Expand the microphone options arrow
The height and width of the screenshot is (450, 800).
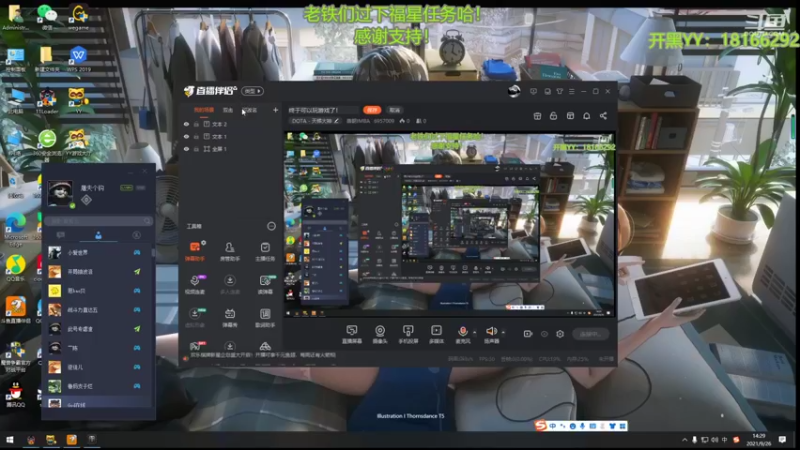pos(474,332)
